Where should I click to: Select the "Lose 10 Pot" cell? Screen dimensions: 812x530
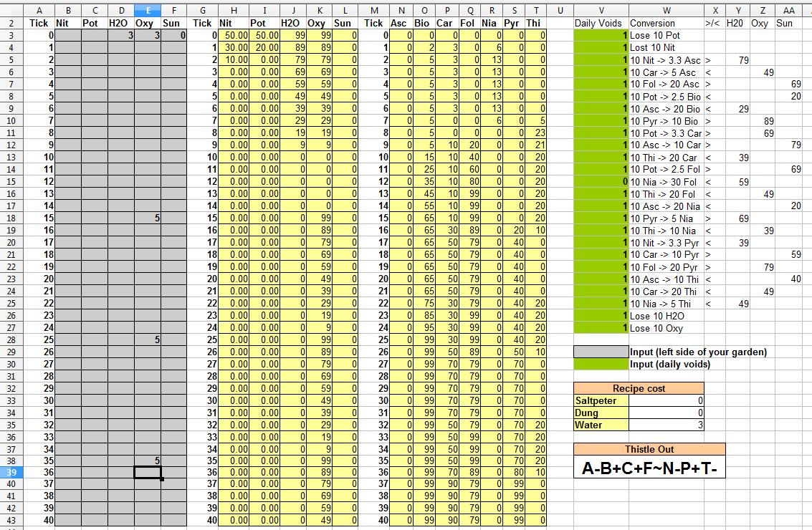[x=667, y=35]
